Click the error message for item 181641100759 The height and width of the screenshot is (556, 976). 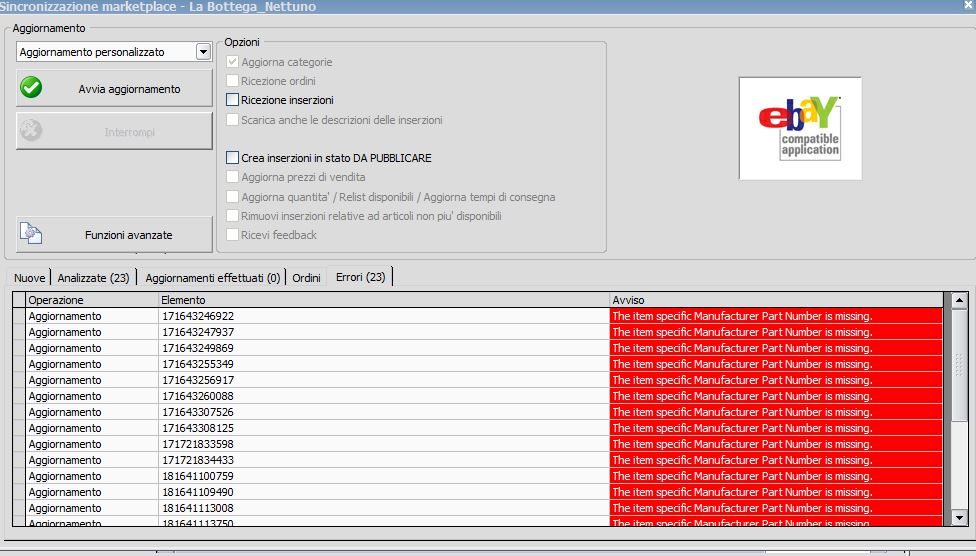pyautogui.click(x=776, y=476)
